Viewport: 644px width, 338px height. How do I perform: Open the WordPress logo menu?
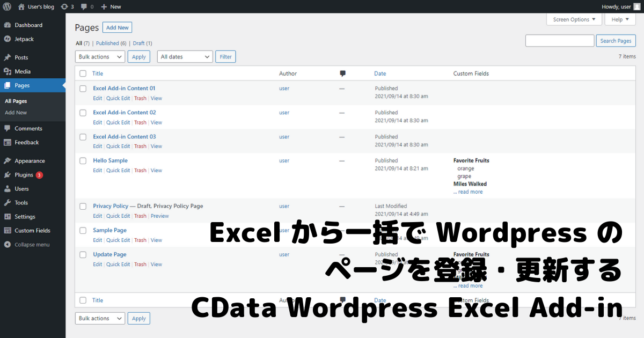[x=7, y=6]
